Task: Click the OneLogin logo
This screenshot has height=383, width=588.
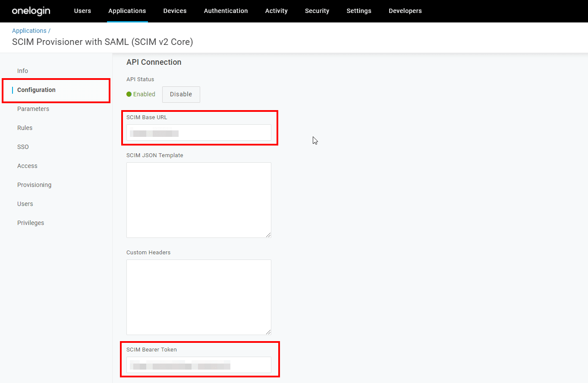Action: (31, 11)
